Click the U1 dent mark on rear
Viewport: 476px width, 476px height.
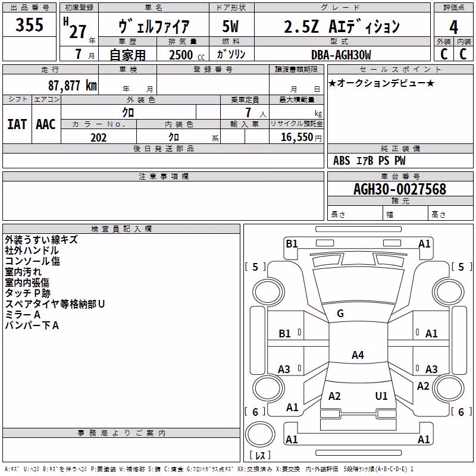pos(381,396)
